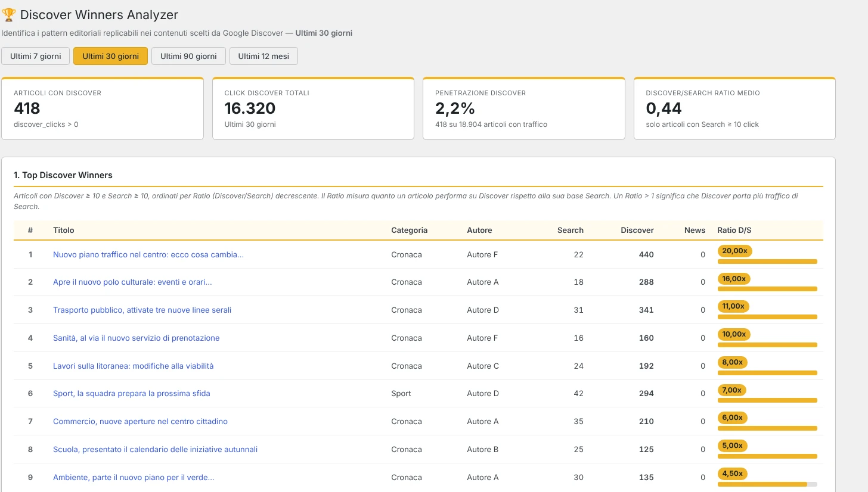Click the 11,00x ratio badge
Viewport: 868px width, 492px height.
click(x=733, y=306)
